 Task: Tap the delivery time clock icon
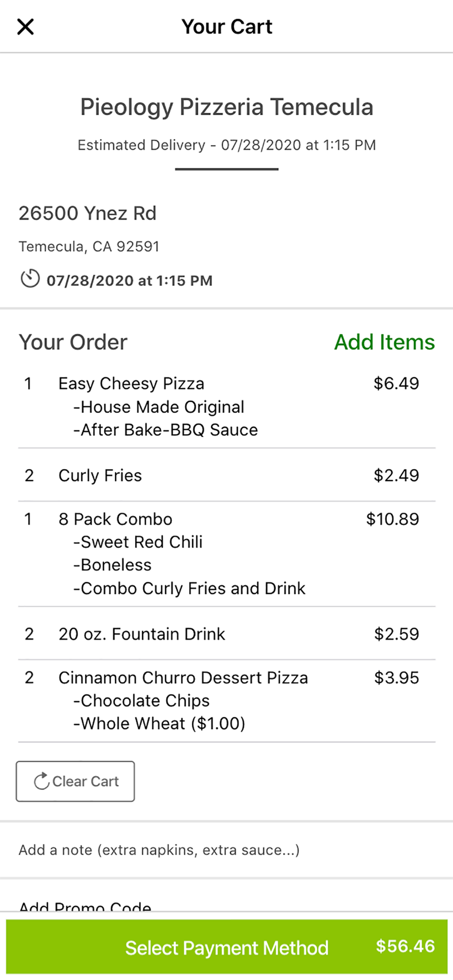[x=30, y=279]
